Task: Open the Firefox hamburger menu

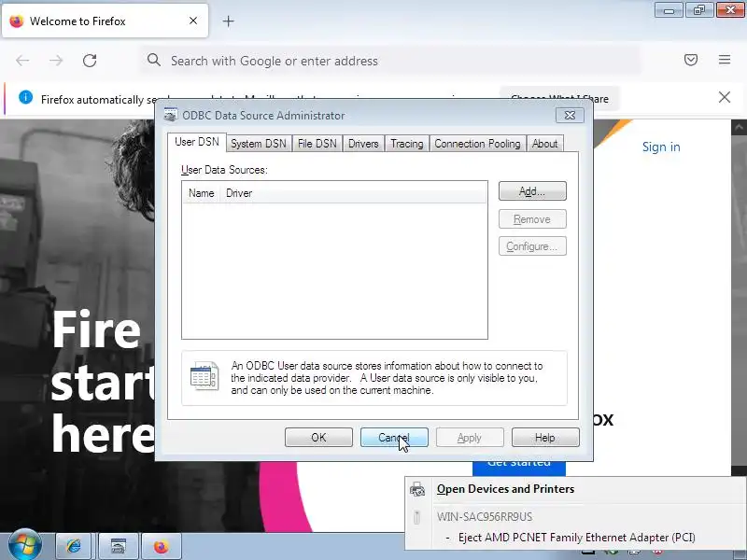Action: [725, 60]
